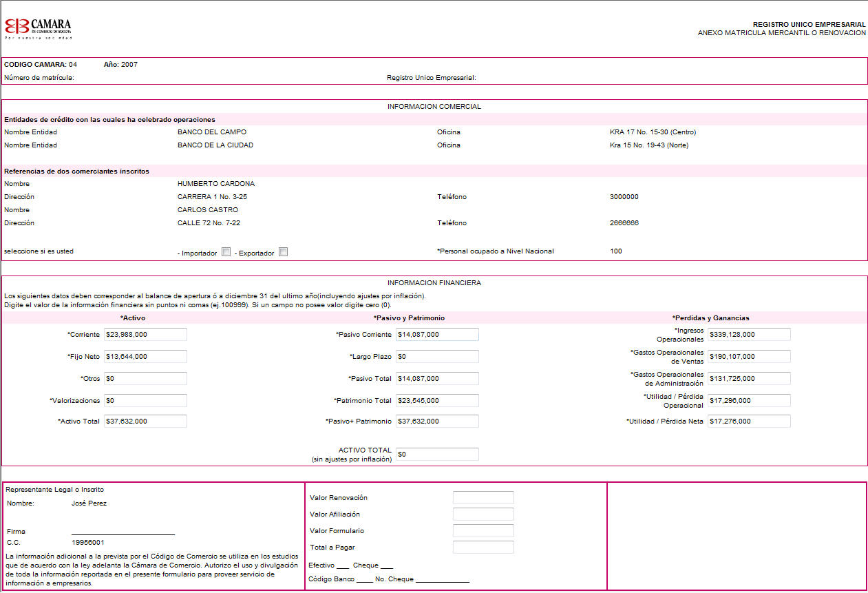Click the Efectivo blank line
Viewport: 868px width, 593px height.
coord(343,567)
